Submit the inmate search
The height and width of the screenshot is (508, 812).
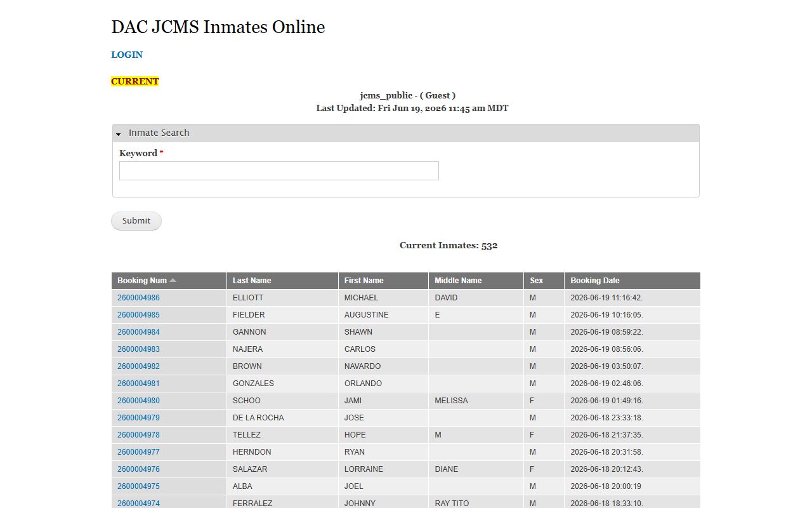tap(136, 221)
